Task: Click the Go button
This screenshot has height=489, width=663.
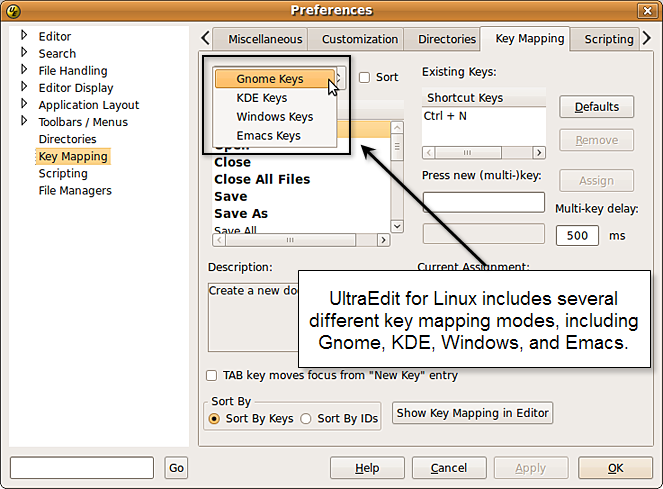Action: coord(176,468)
